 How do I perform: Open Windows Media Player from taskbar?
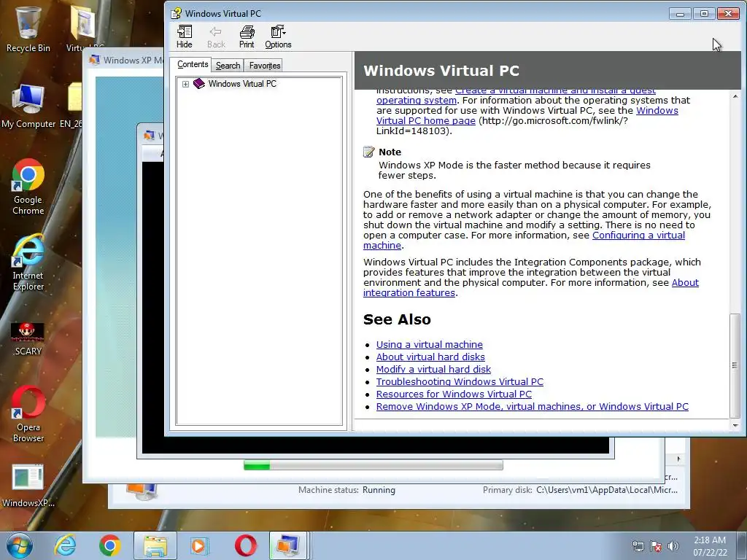pyautogui.click(x=199, y=545)
